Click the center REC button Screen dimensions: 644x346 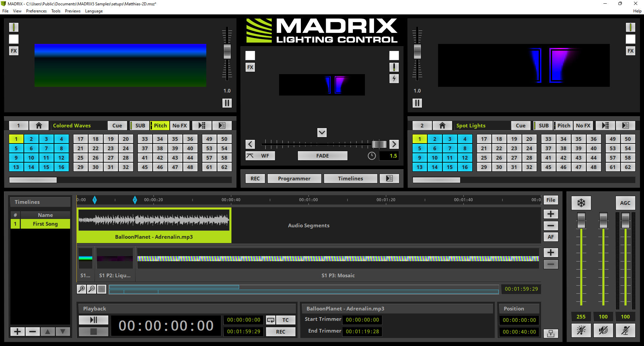[x=255, y=179]
